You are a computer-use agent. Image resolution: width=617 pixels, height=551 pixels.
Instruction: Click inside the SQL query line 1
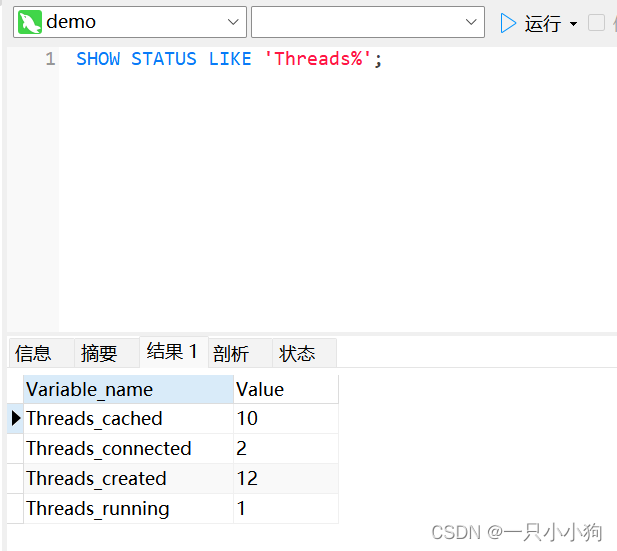point(229,59)
